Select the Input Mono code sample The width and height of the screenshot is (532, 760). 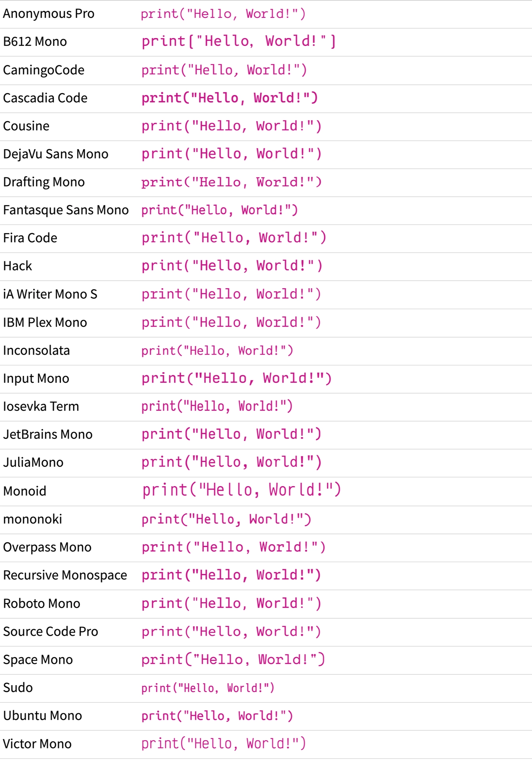(x=236, y=378)
